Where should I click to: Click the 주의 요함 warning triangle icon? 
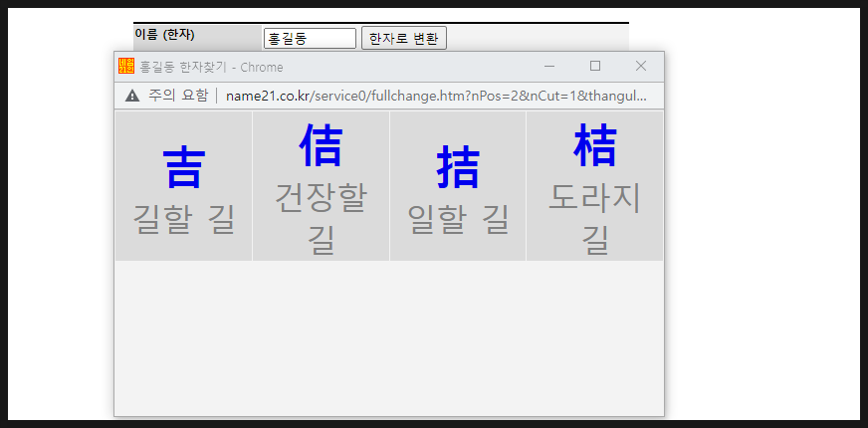coord(132,96)
